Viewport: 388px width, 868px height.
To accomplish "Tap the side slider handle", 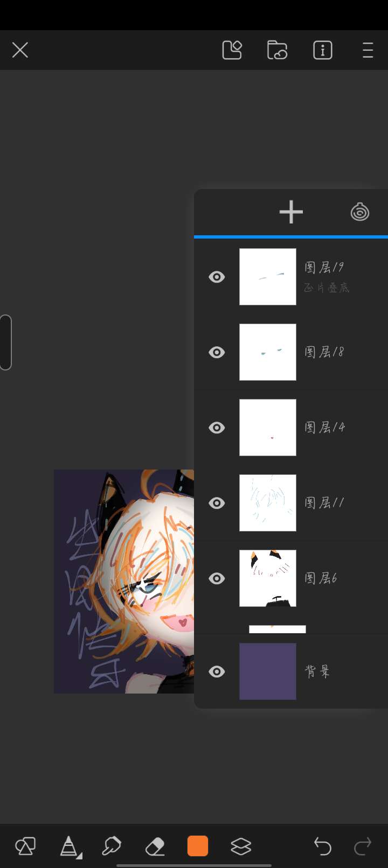I will (5, 342).
